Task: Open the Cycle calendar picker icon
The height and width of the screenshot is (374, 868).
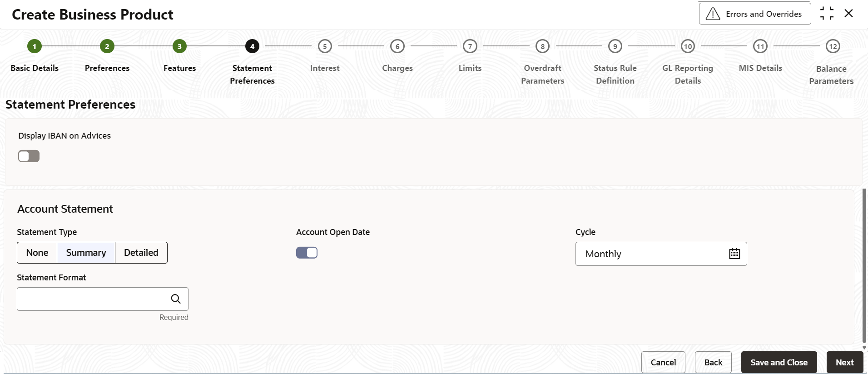Action: 734,254
